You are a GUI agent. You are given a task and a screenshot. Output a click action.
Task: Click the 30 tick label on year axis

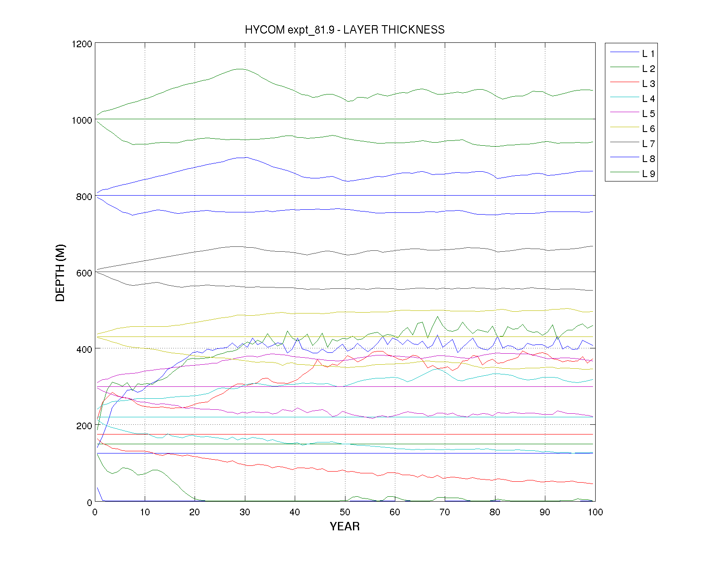244,512
